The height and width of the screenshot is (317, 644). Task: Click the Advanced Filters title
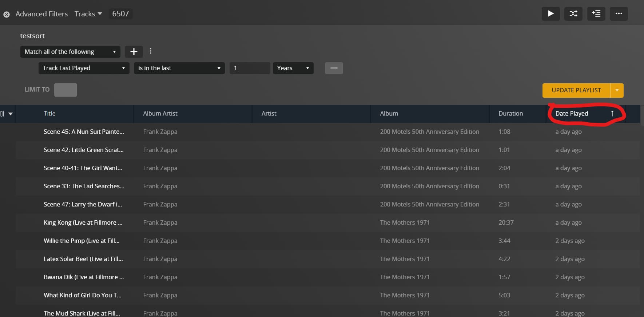pyautogui.click(x=41, y=14)
